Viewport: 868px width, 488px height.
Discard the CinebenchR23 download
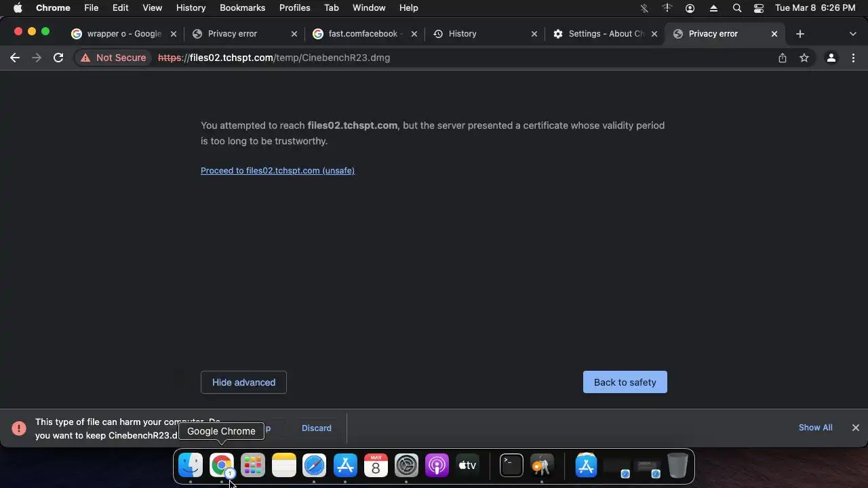tap(317, 428)
